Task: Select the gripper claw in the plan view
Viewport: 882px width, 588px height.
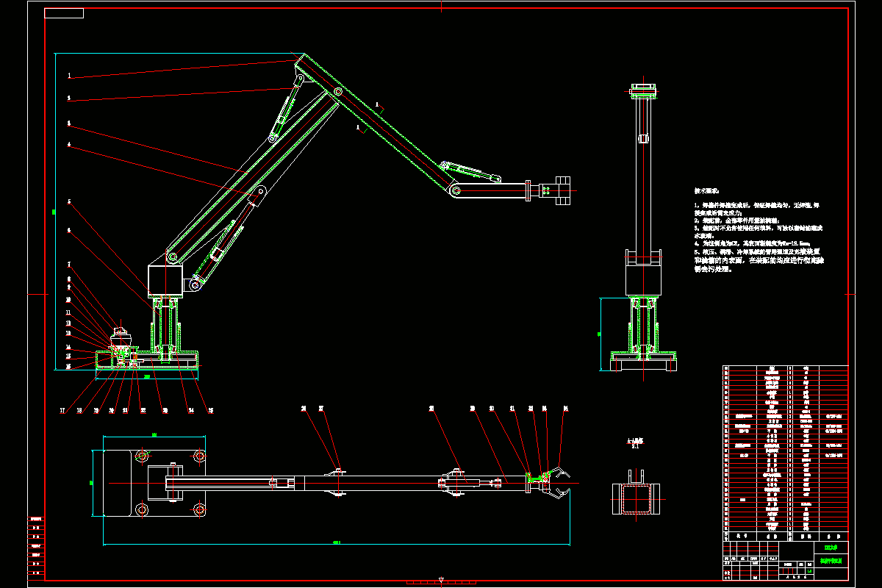Action: coord(561,482)
